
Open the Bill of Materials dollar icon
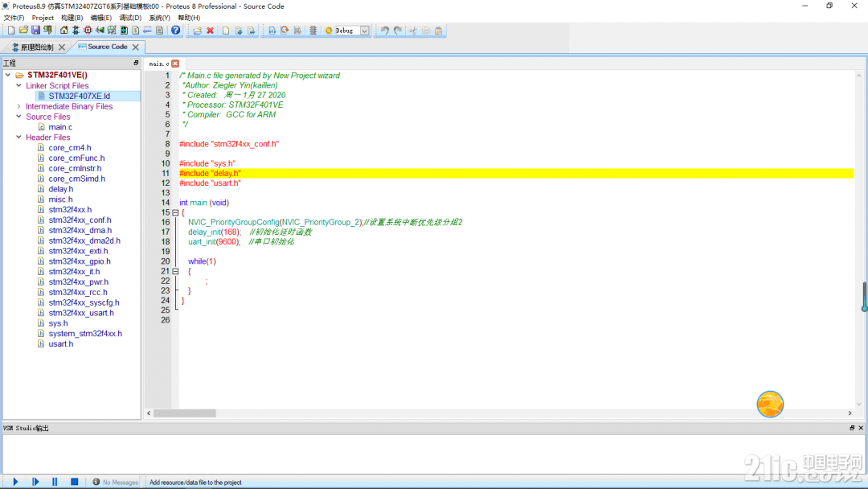[136, 31]
